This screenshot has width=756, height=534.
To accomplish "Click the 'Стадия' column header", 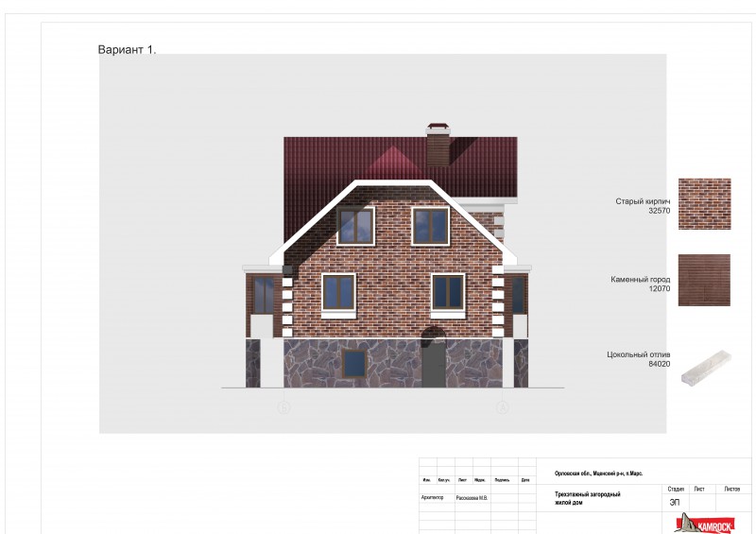I will click(676, 490).
